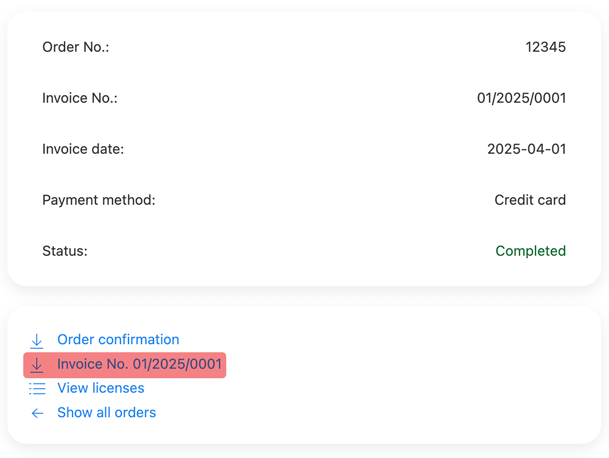Viewport: 609px width, 458px height.
Task: Click the "Status:" label
Action: (x=65, y=251)
